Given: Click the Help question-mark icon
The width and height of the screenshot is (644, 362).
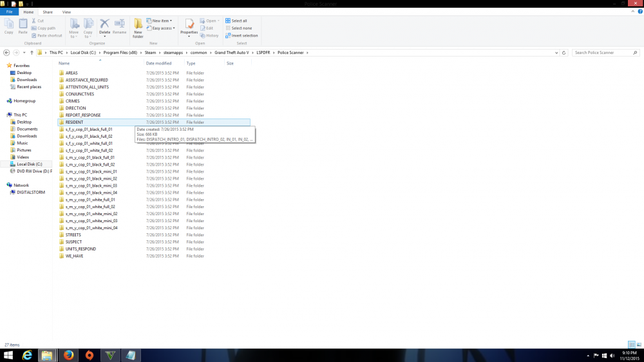Looking at the screenshot, I should 640,12.
